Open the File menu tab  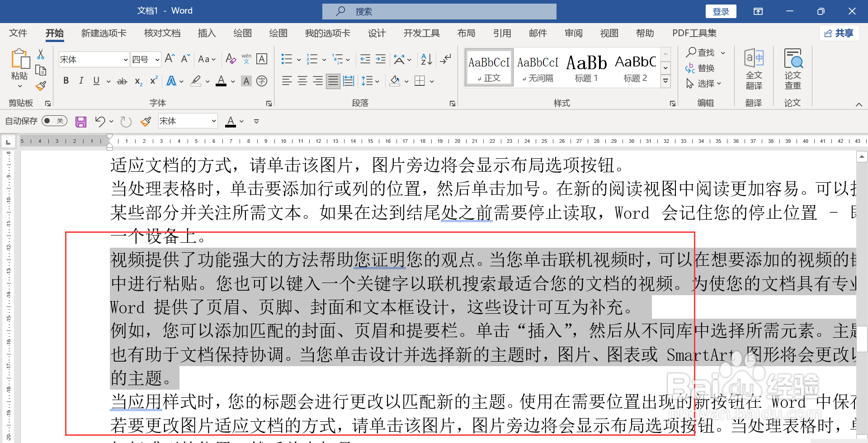pos(18,33)
